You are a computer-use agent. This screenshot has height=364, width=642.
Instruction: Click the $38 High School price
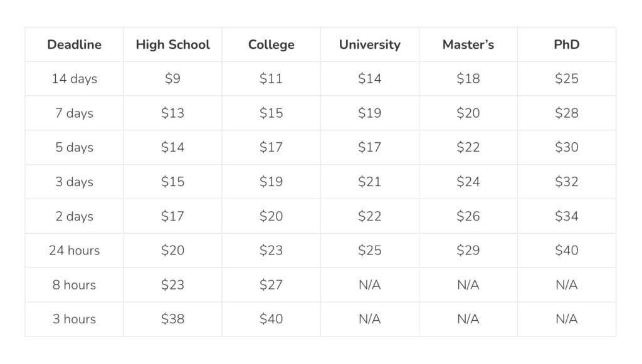click(173, 319)
